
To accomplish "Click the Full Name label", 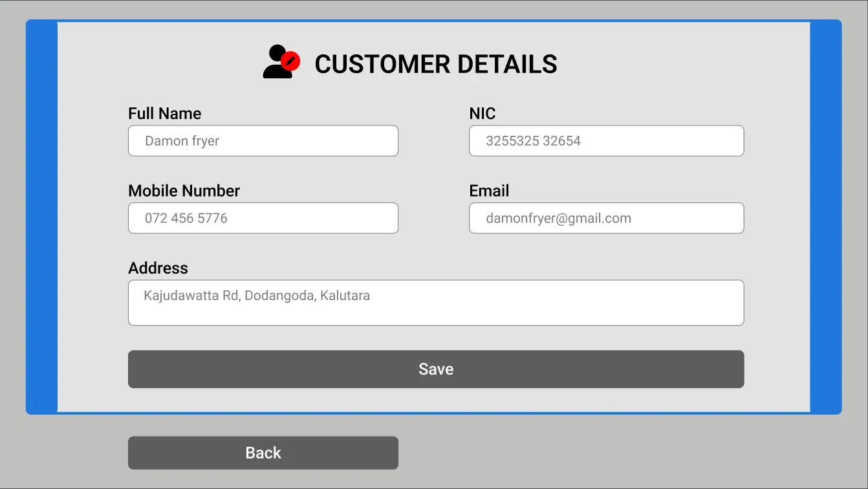I will coord(165,114).
